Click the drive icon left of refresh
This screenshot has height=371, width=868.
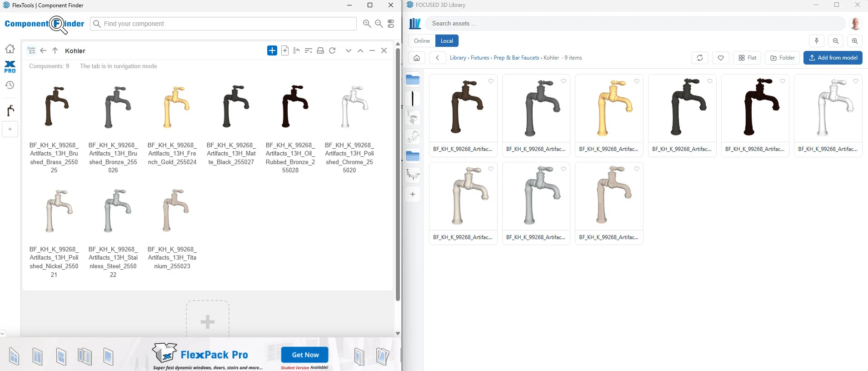tap(320, 50)
